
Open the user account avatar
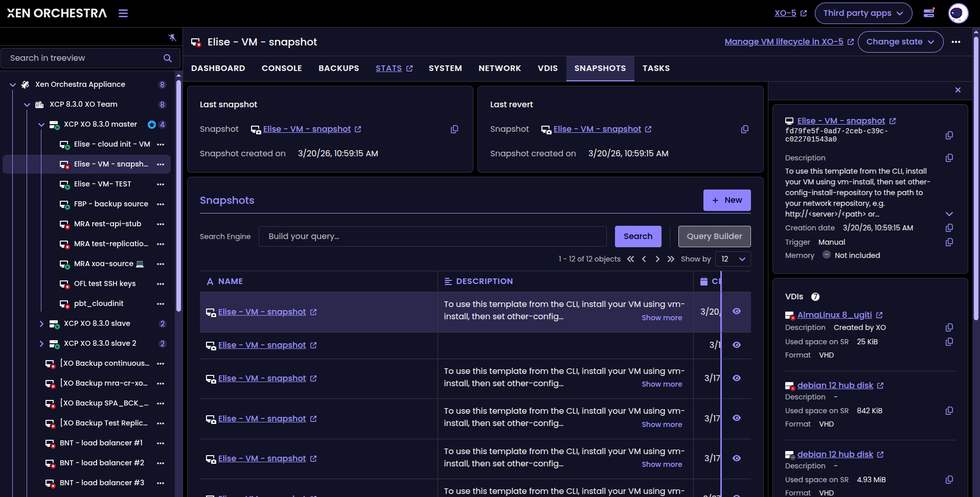(x=958, y=13)
